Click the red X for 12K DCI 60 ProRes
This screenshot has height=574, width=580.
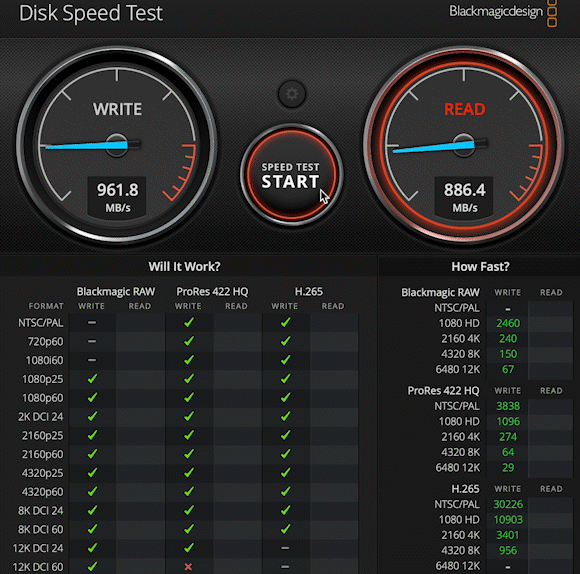pyautogui.click(x=188, y=567)
